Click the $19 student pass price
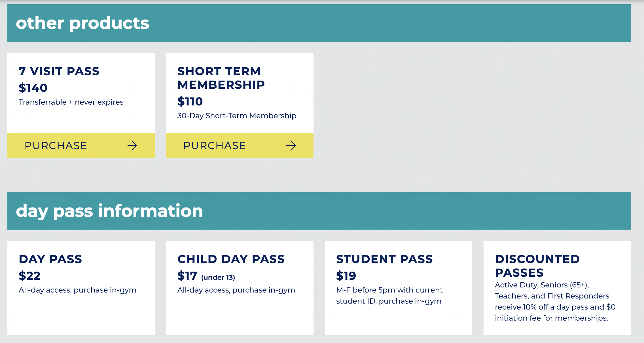 (x=346, y=276)
